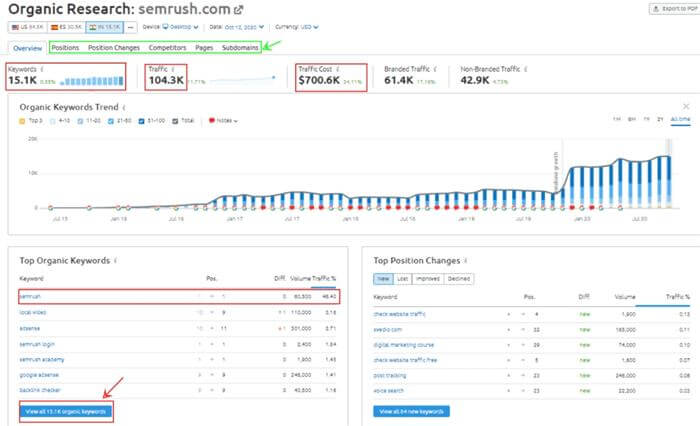Set chart range to 1Y
Image resolution: width=700 pixels, height=426 pixels.
tap(646, 119)
